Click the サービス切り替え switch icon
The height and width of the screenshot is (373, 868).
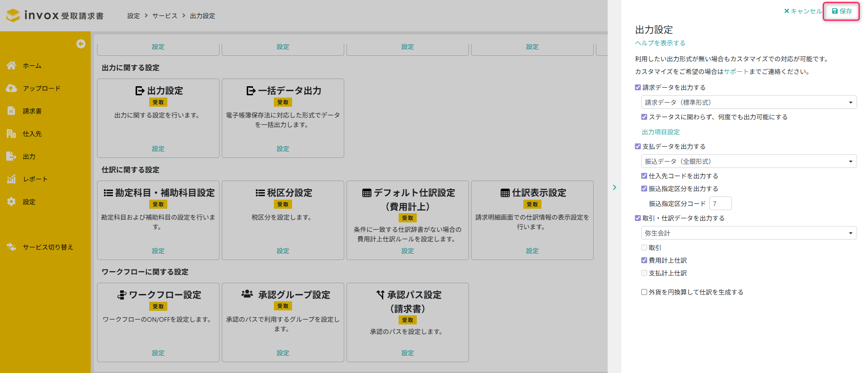click(x=11, y=247)
